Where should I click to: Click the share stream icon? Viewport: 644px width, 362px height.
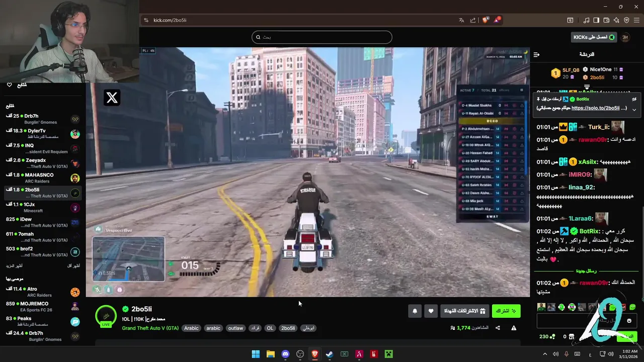pyautogui.click(x=498, y=328)
